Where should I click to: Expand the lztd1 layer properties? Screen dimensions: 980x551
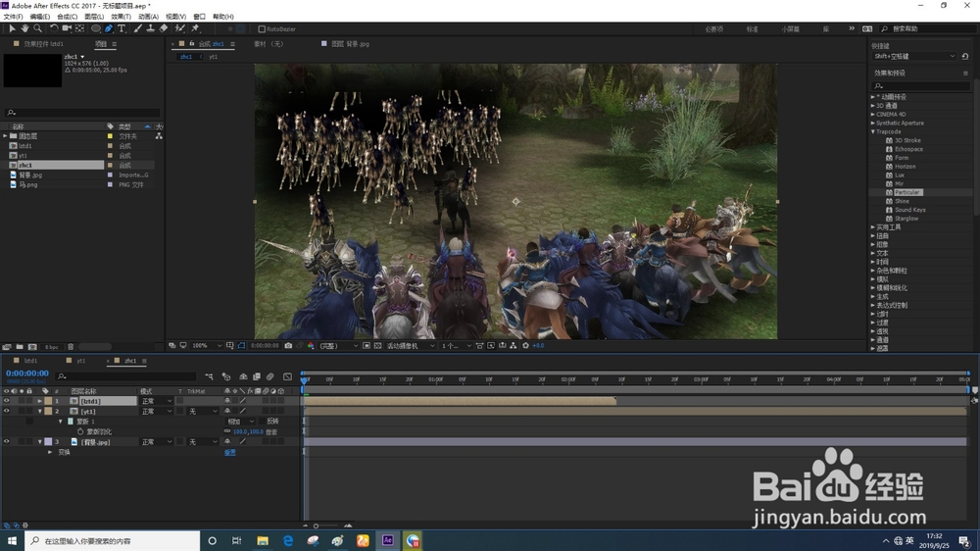[40, 401]
